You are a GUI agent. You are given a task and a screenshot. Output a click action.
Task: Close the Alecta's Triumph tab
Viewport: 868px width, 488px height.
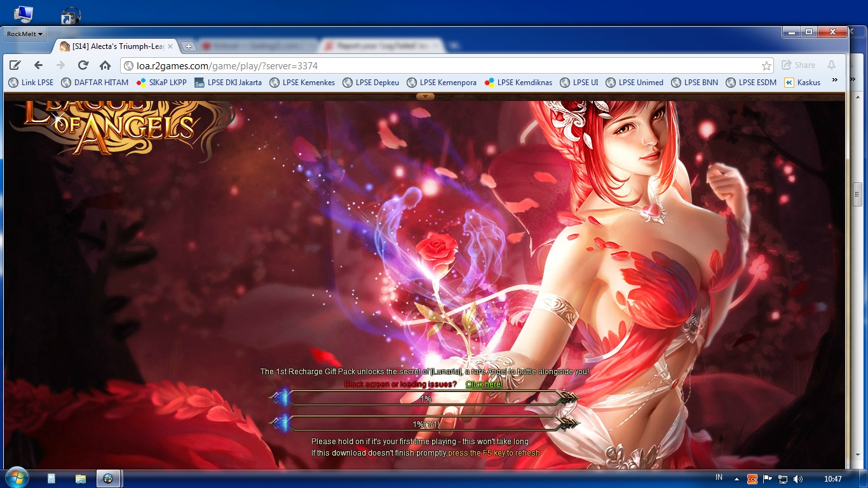tap(170, 46)
